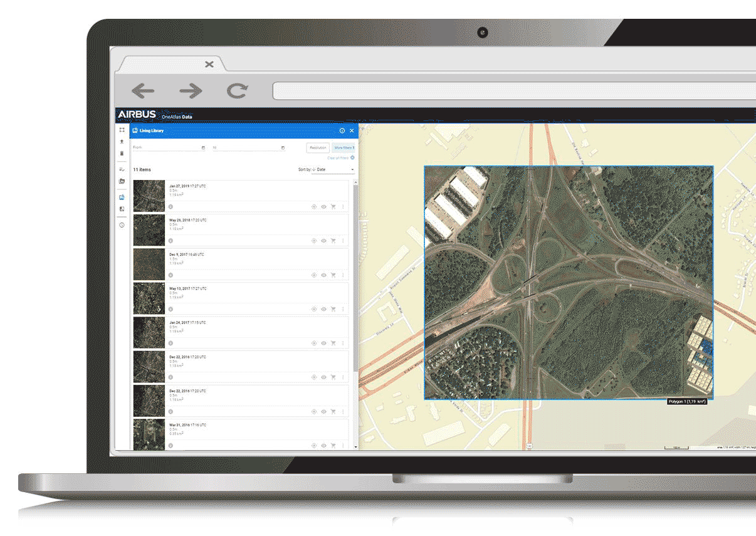The height and width of the screenshot is (536, 756).
Task: Toggle visibility eye for Jan 27, 2019 image
Action: [323, 206]
